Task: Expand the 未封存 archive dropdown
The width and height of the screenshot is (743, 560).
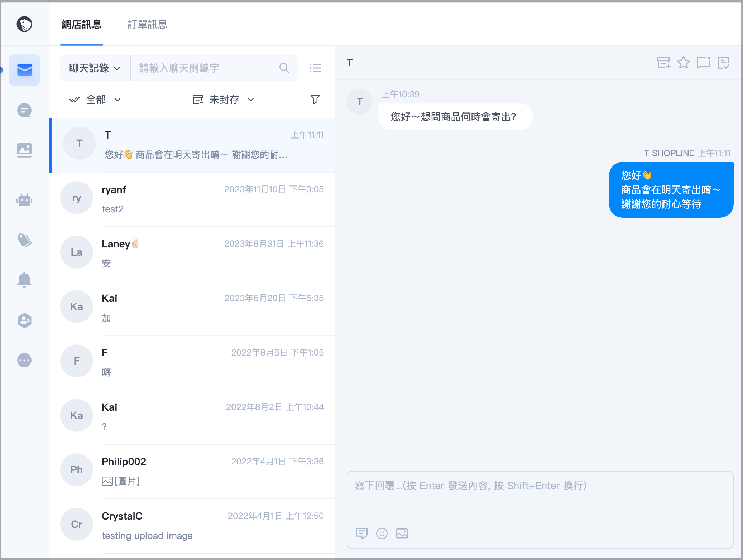Action: coord(224,100)
